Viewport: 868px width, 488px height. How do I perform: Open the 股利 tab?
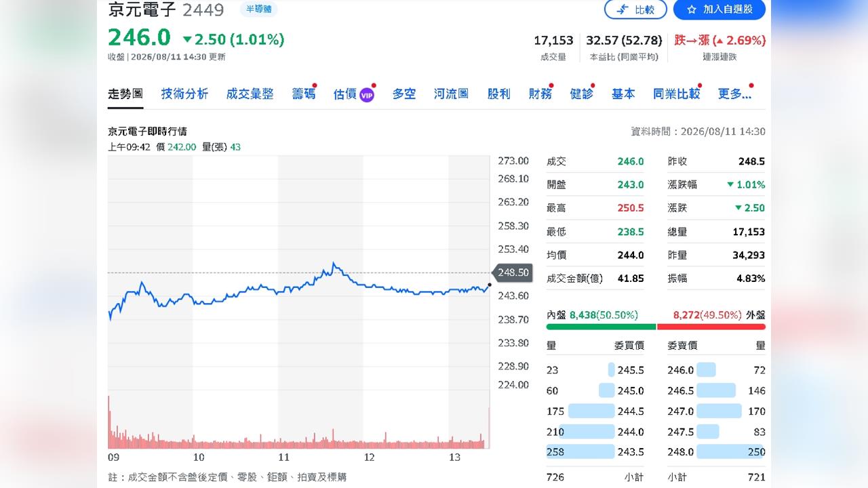coord(499,94)
